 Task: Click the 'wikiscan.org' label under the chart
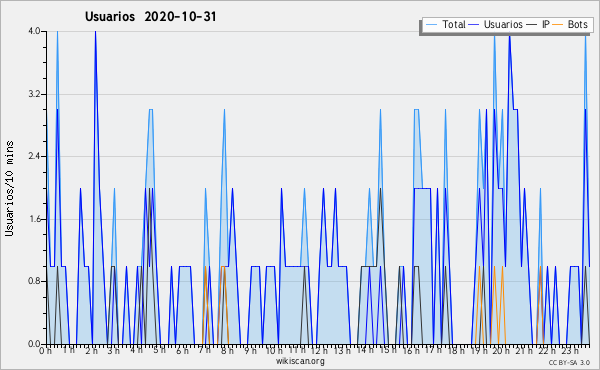[x=300, y=361]
